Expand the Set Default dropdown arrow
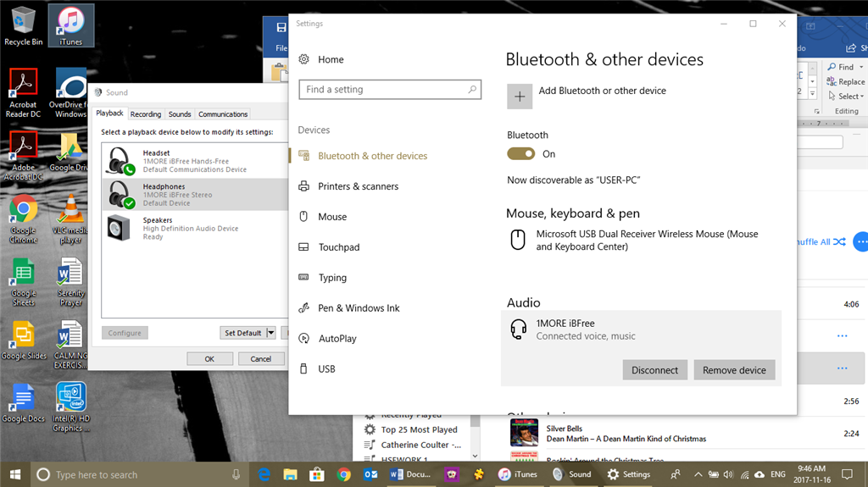The image size is (868, 487). point(271,333)
